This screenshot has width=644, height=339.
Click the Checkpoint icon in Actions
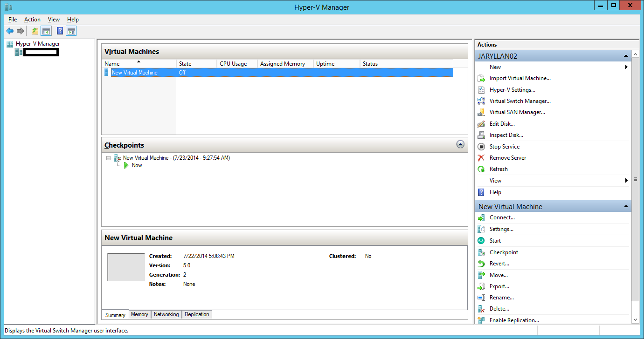tap(481, 252)
